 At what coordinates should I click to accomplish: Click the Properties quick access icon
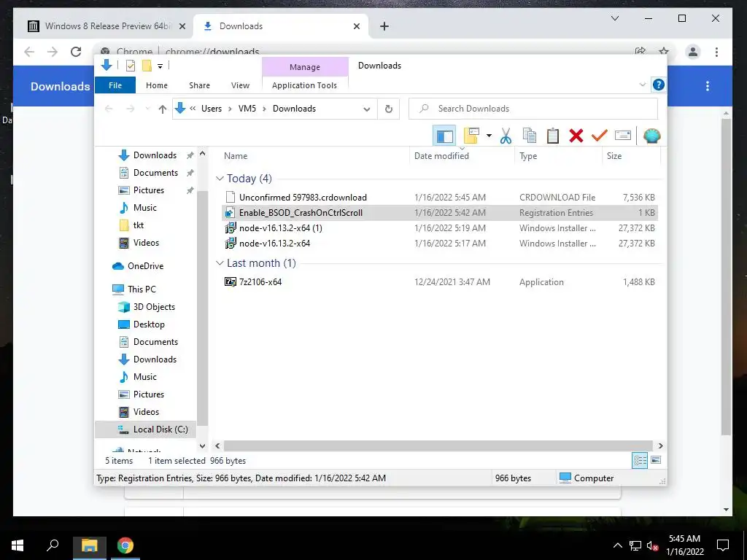(x=130, y=66)
